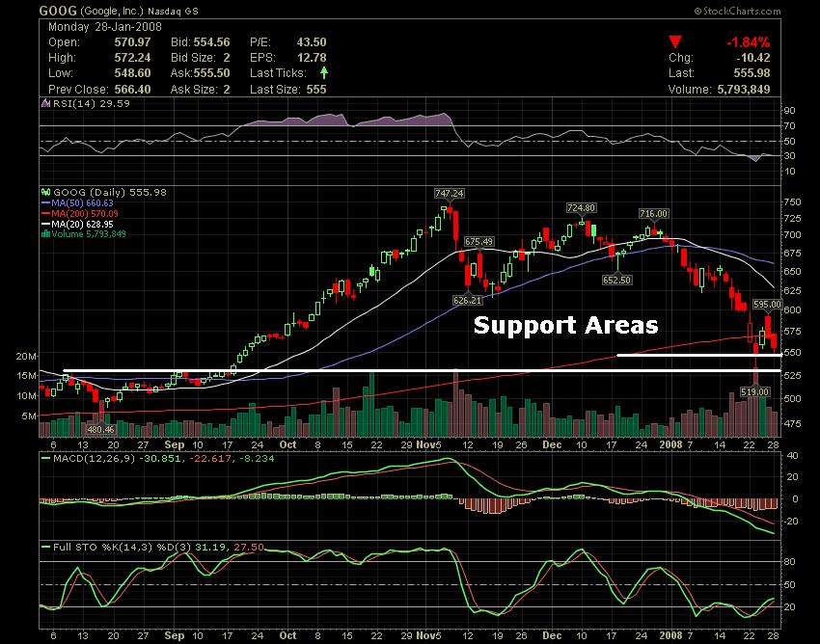Click the Monday 28-Jan-2008 date
Viewport: 820px width, 644px height.
click(x=105, y=27)
